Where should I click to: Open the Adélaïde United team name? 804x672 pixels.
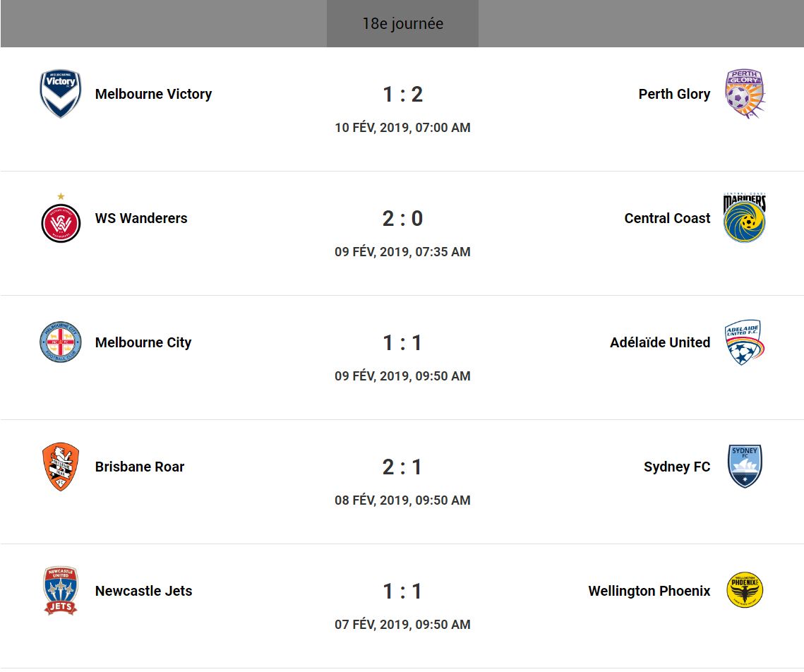tap(660, 342)
